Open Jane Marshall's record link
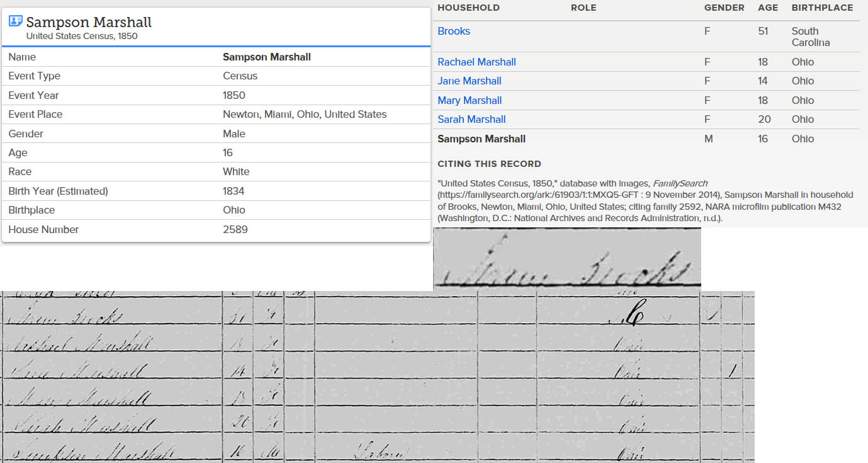 click(x=470, y=81)
